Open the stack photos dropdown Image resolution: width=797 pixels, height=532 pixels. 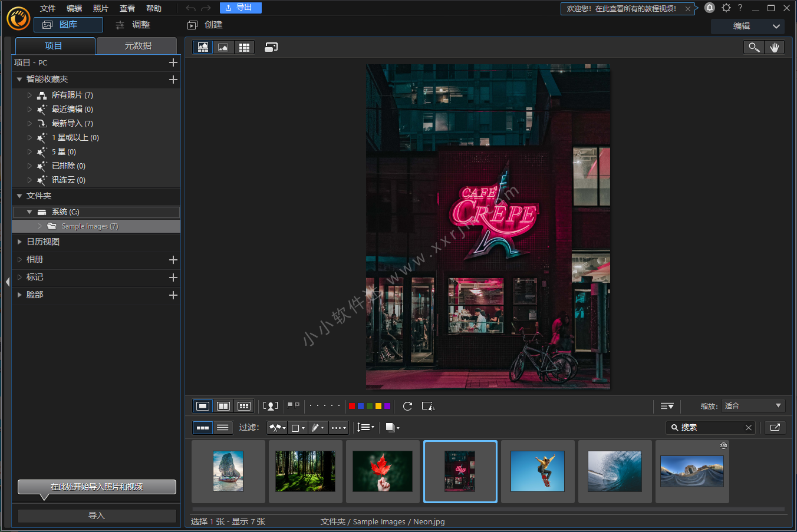point(392,428)
